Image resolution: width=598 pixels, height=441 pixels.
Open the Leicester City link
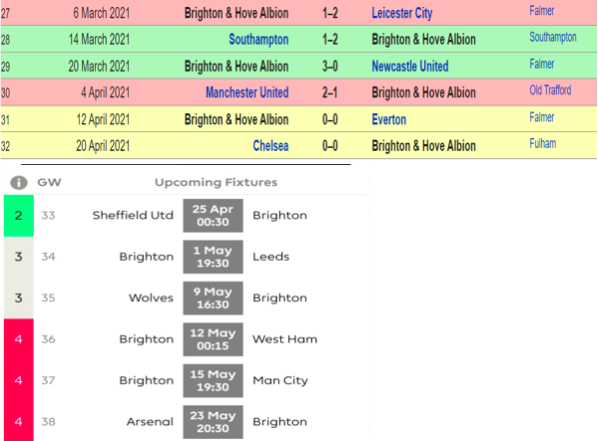pos(402,13)
